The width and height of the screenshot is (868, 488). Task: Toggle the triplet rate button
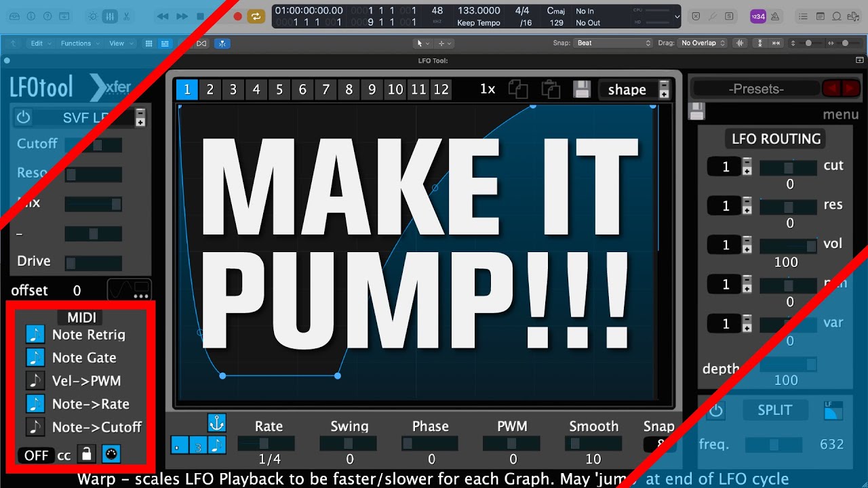click(198, 445)
